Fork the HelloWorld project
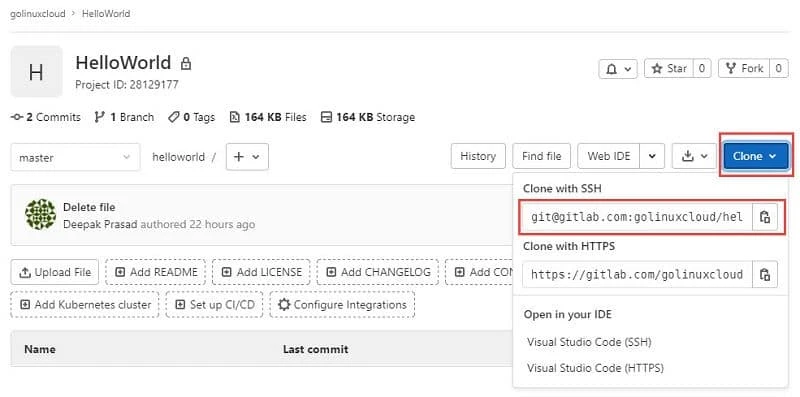 745,68
